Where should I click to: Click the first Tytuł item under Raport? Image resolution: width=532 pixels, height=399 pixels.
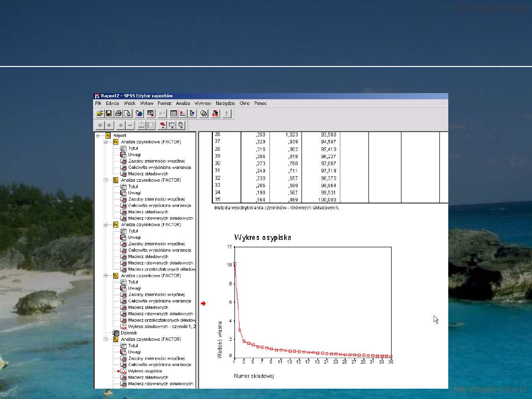pyautogui.click(x=133, y=148)
